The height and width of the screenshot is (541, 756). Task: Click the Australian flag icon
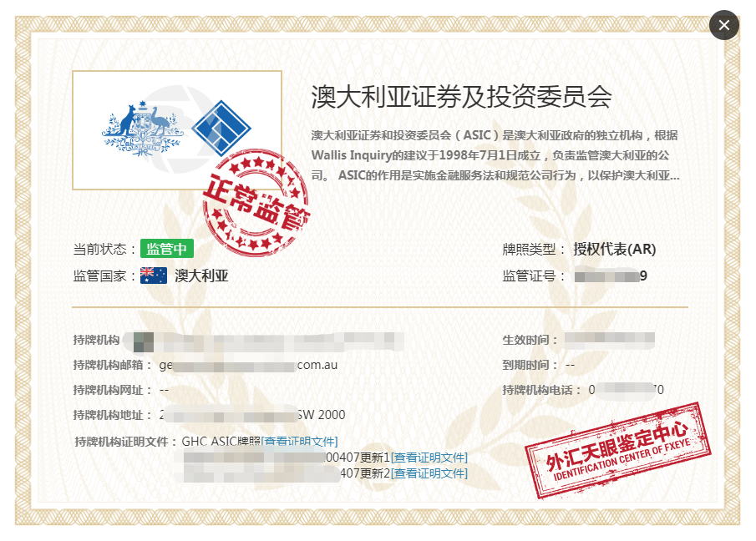pyautogui.click(x=154, y=276)
